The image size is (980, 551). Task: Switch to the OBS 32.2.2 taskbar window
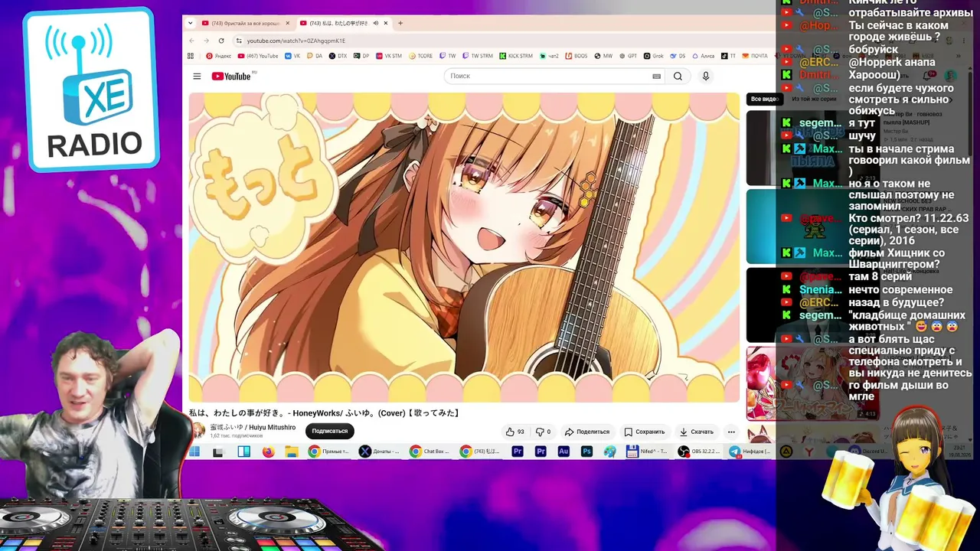click(700, 452)
